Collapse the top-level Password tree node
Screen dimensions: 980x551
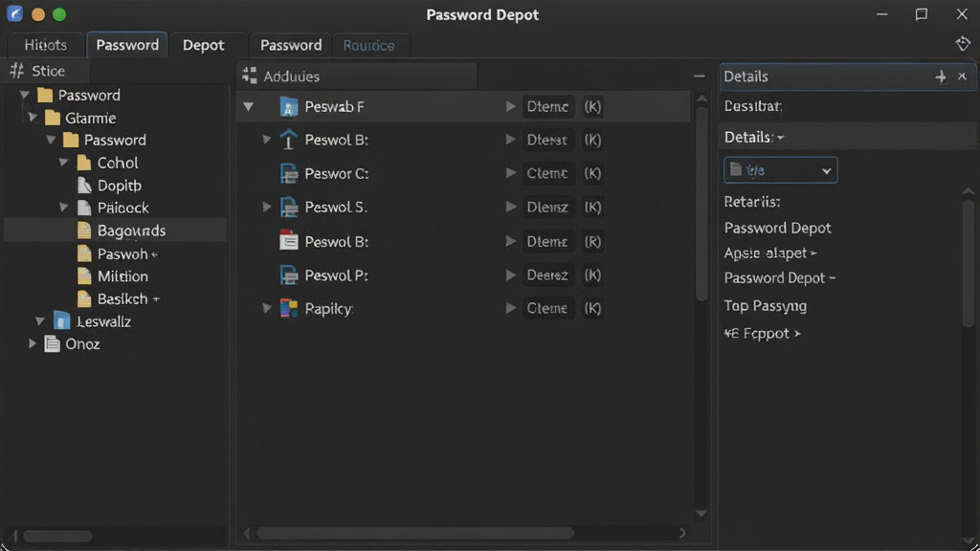[x=24, y=95]
